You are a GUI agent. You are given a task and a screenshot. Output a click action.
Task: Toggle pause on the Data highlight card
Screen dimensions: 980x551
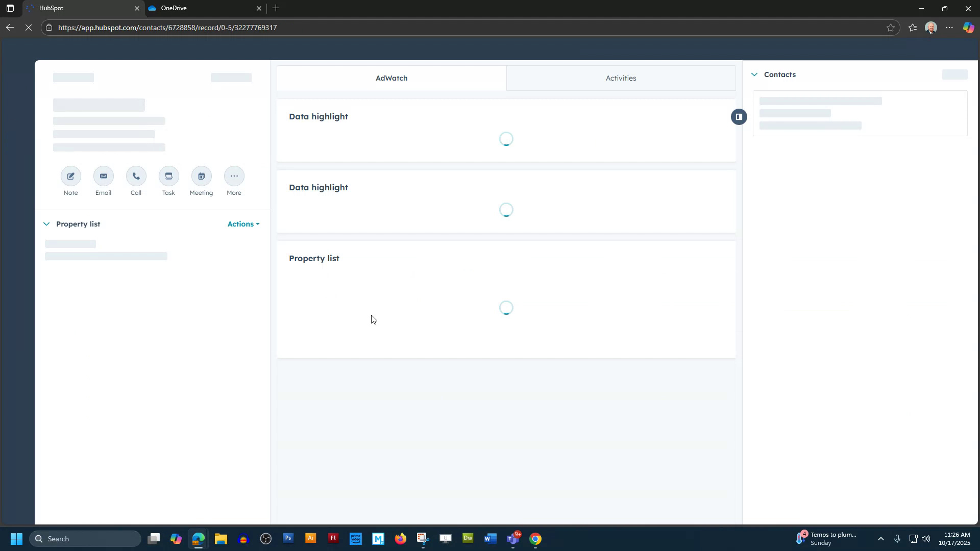[x=739, y=117]
